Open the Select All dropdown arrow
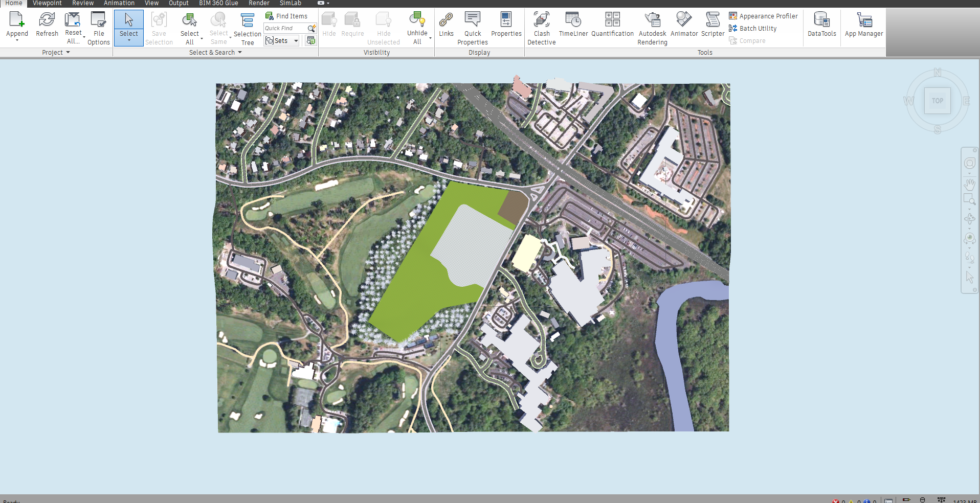The height and width of the screenshot is (503, 980). pyautogui.click(x=202, y=38)
